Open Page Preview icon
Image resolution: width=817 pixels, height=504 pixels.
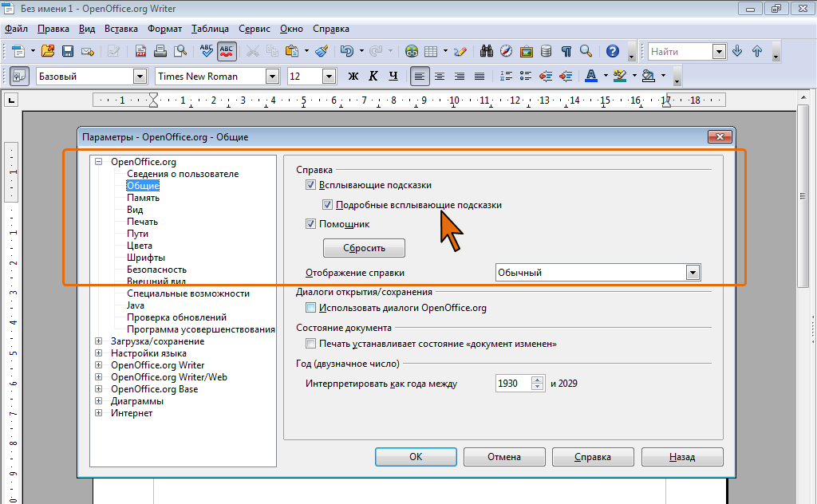tap(180, 51)
